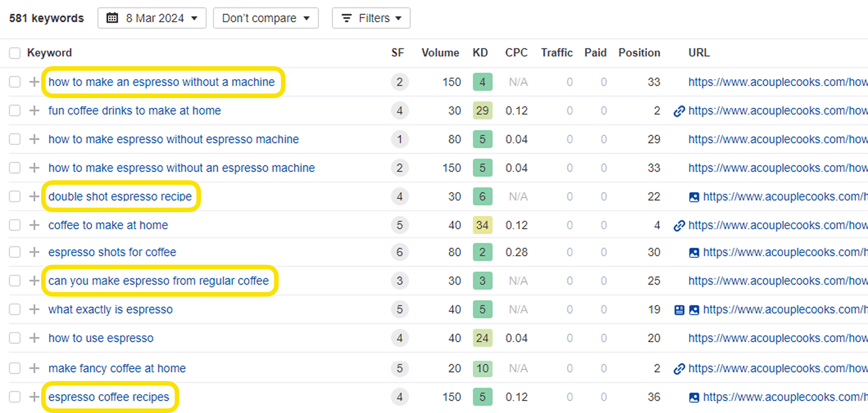Expand the Filters dropdown

pos(371,18)
